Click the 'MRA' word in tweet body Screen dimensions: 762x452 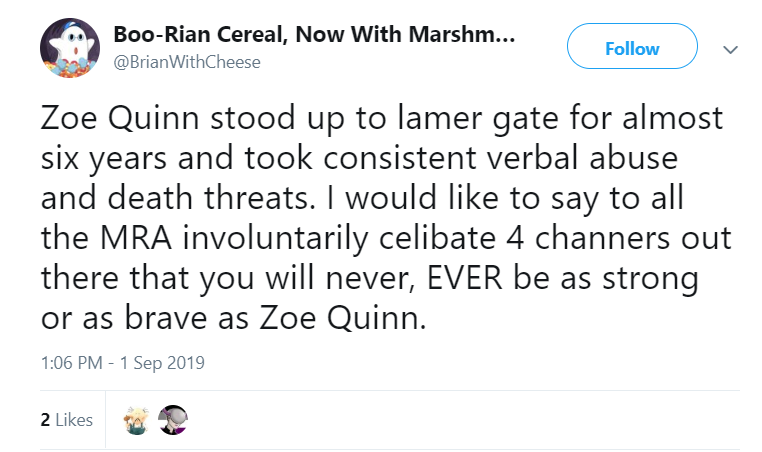click(x=136, y=238)
